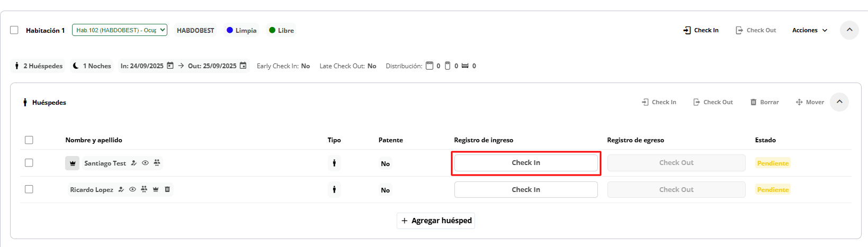Click Borrar in the Huéspedes toolbar
868x247 pixels.
(764, 102)
